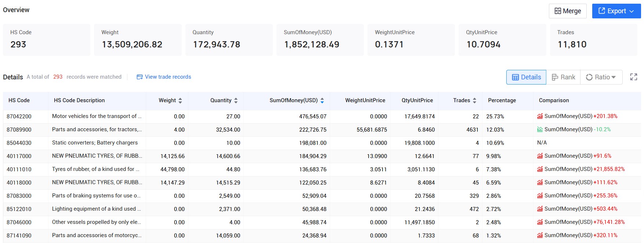
Task: Click the 32,534.00 quantity value
Action: (228, 130)
